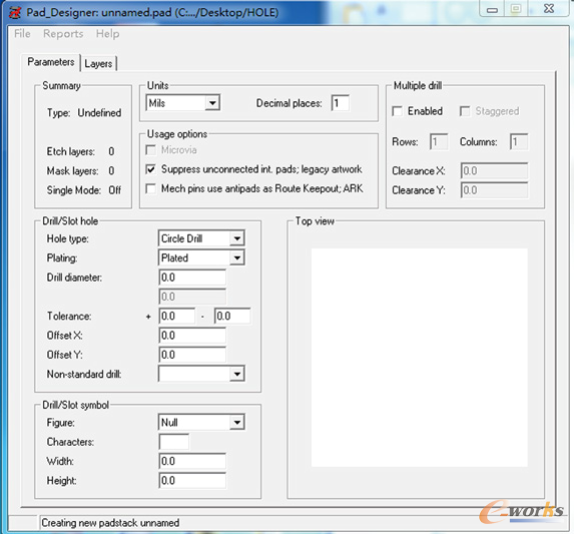Click the Clearance Y field
574x534 pixels.
tap(494, 190)
